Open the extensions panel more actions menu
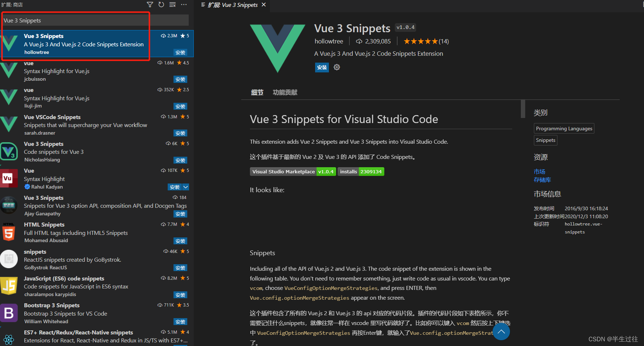 click(184, 5)
